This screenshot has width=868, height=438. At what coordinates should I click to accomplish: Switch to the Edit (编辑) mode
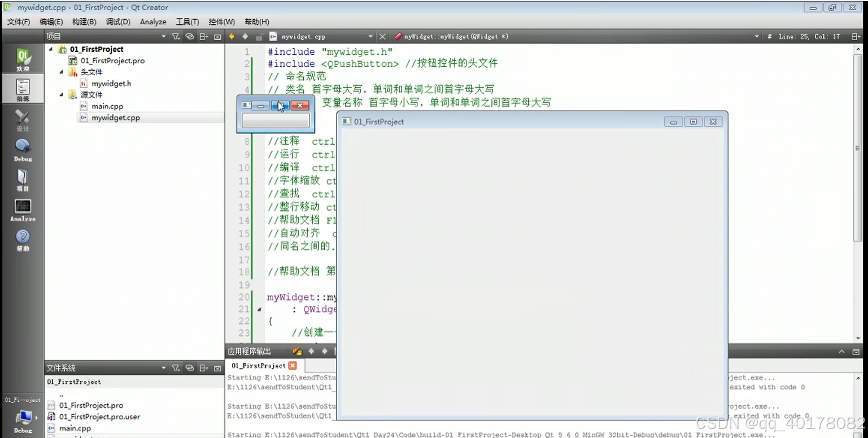click(23, 89)
